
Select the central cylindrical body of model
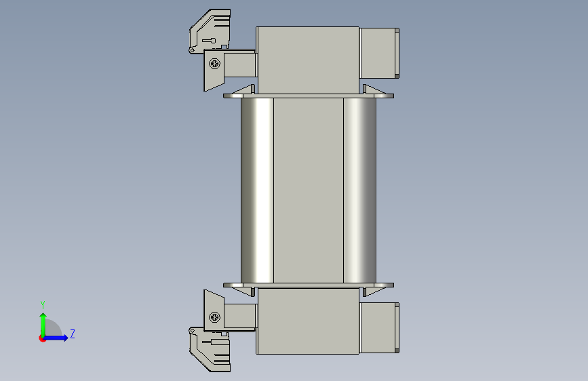coord(309,190)
